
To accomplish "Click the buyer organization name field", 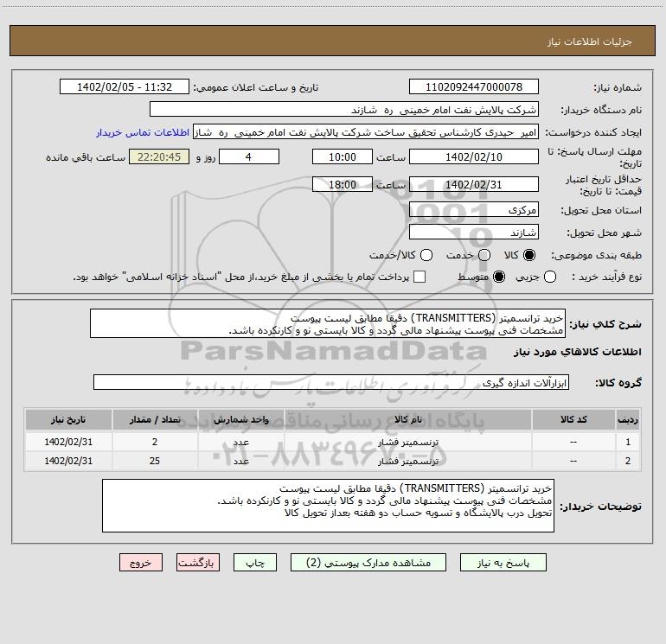I will [x=344, y=110].
